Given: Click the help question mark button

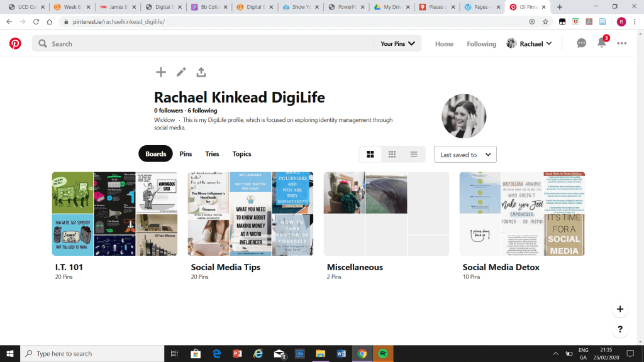Looking at the screenshot, I should (x=620, y=329).
